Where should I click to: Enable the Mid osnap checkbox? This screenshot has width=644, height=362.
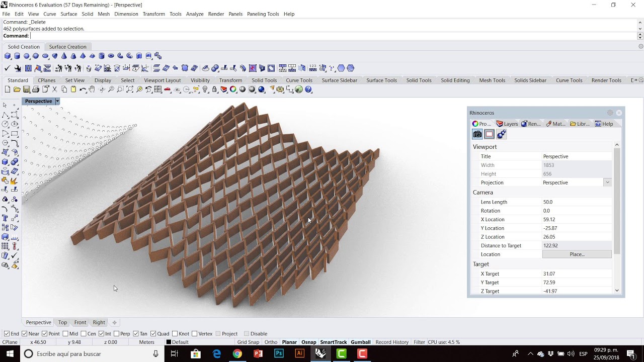(x=65, y=334)
